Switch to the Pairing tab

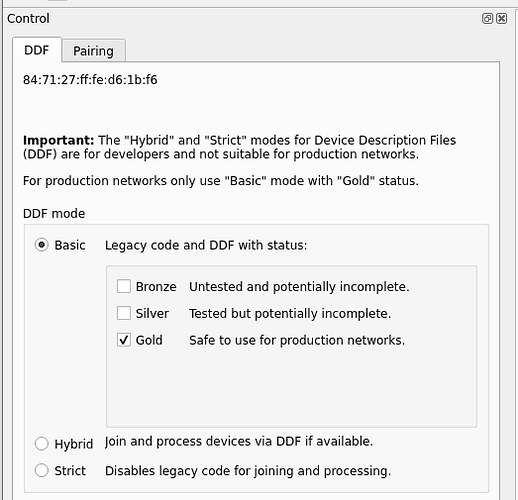click(x=94, y=51)
